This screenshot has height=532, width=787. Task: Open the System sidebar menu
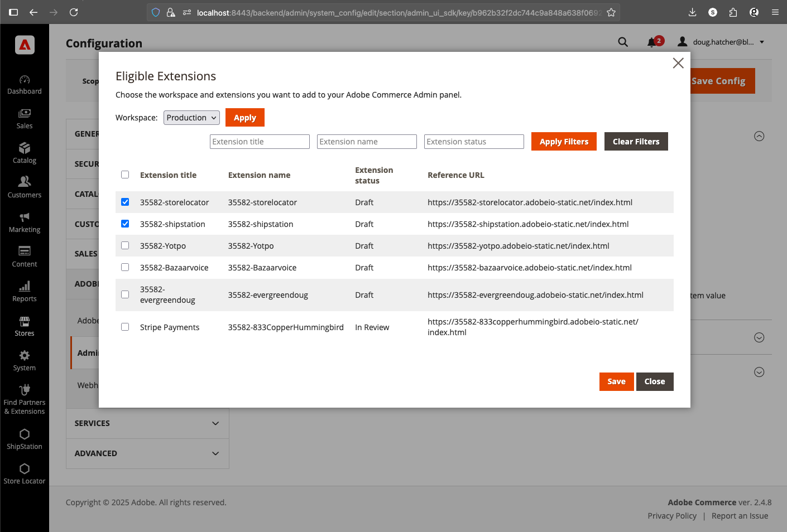pos(25,361)
